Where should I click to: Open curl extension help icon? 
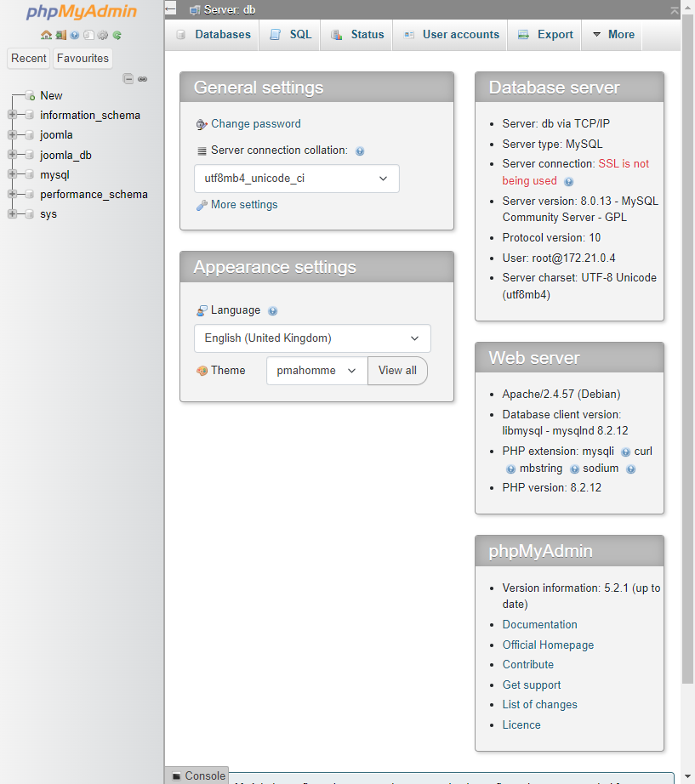point(511,469)
